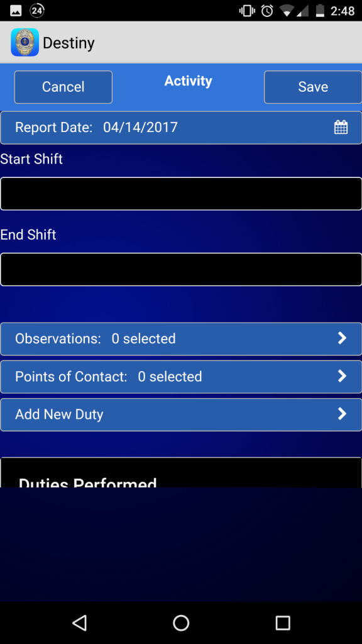
Task: Tap the Destiny badge app icon
Action: [25, 42]
